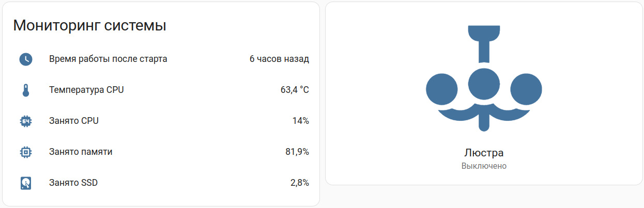644x208 pixels.
Task: Open the 'Температура CPU' entity details
Action: (x=86, y=90)
